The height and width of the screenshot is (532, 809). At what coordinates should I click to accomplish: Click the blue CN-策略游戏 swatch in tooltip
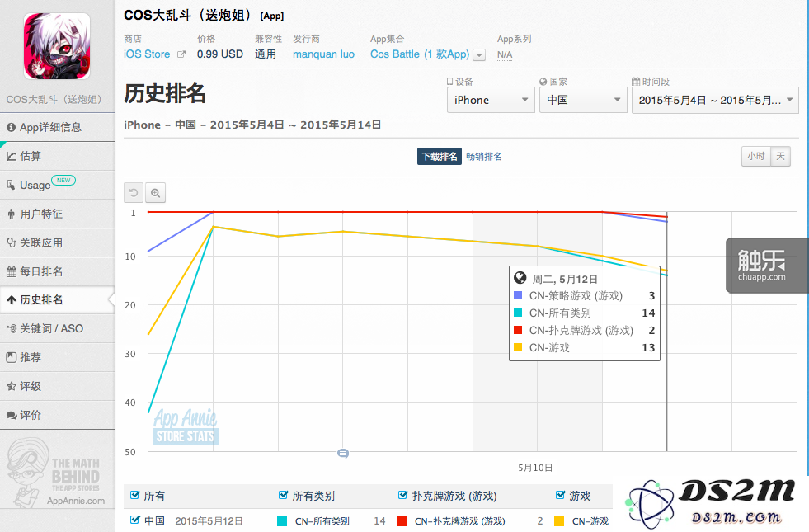coord(518,295)
